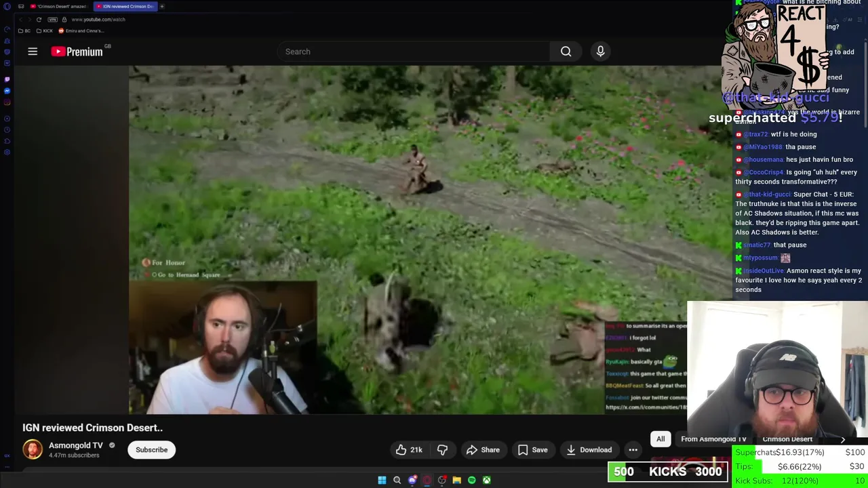Focus the YouTube search field
The width and height of the screenshot is (868, 488).
click(414, 52)
